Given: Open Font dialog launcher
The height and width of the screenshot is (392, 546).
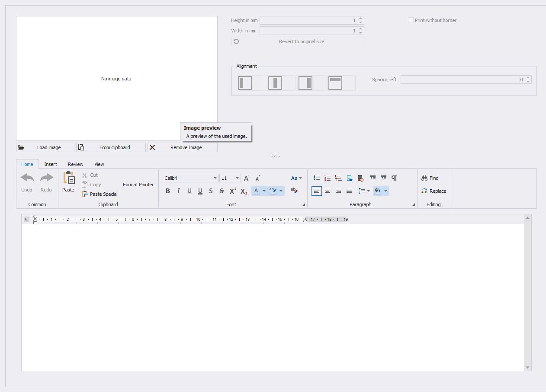Looking at the screenshot, I should 303,205.
